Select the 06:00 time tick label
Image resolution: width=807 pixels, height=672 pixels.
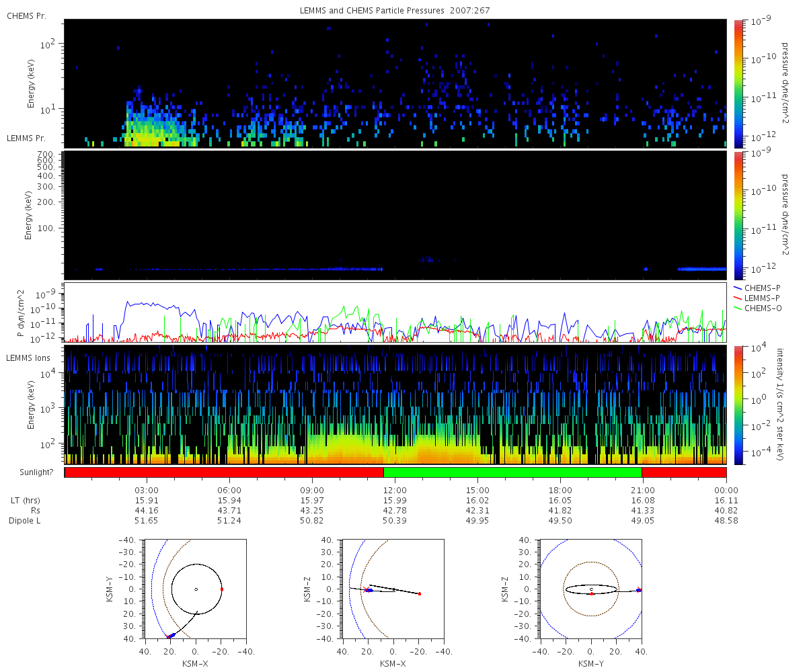tap(229, 491)
